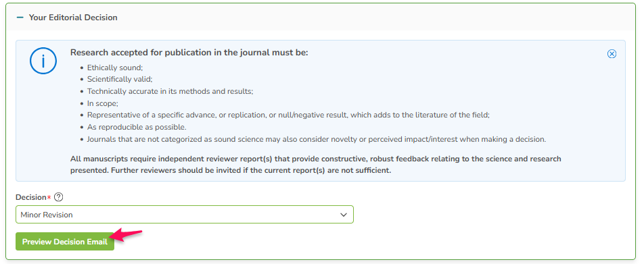Screen dimensions: 644x264
Task: Click the As reproducible as possible item
Action: (x=137, y=127)
